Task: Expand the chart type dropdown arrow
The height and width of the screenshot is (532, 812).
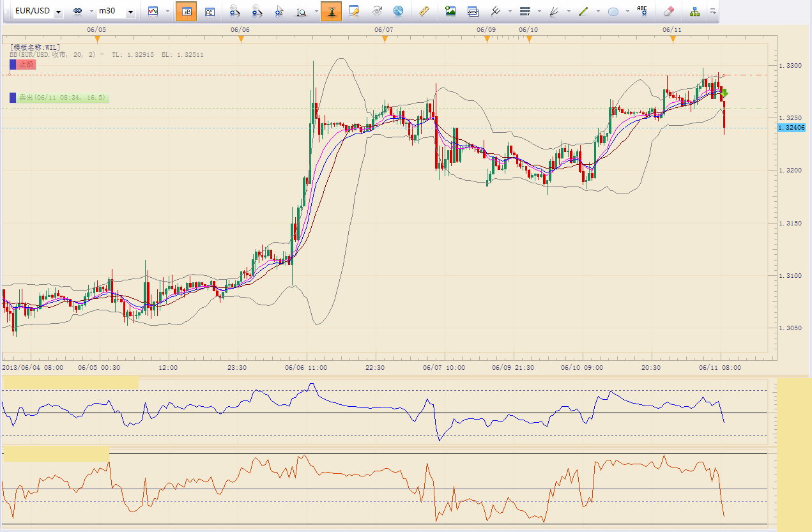Action: [167, 11]
